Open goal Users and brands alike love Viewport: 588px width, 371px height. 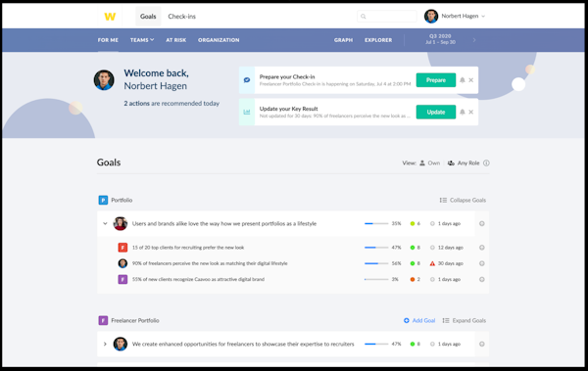pyautogui.click(x=224, y=224)
